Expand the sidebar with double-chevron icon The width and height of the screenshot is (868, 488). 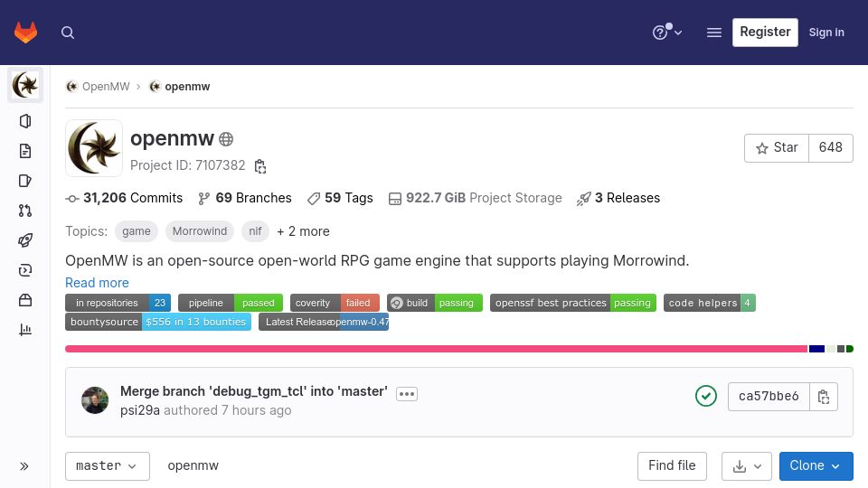pos(24,466)
